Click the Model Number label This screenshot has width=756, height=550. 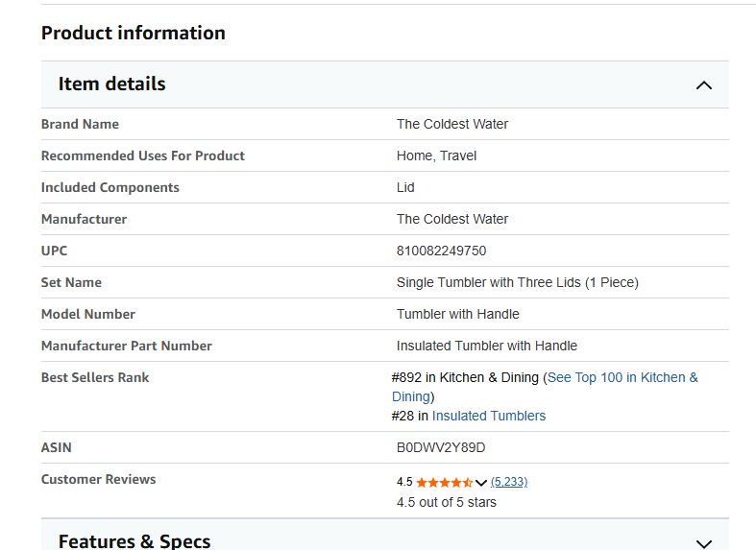point(88,315)
